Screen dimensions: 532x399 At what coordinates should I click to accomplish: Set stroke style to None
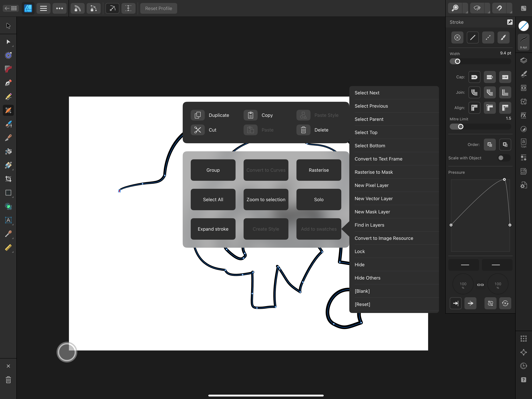pyautogui.click(x=457, y=37)
